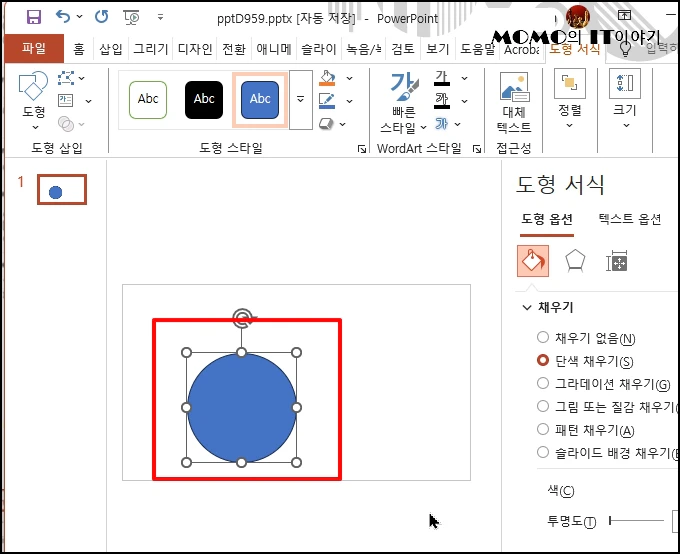Image resolution: width=680 pixels, height=554 pixels.
Task: Switch to the 전환 ribbon tab
Action: click(x=234, y=49)
